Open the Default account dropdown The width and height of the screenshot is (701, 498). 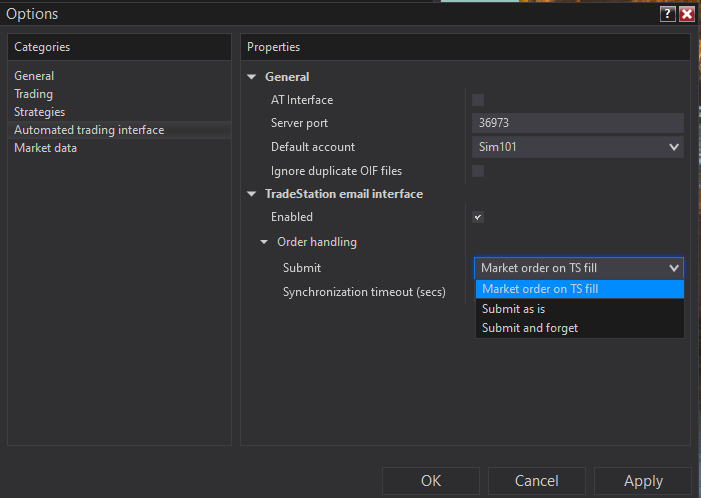click(x=674, y=147)
